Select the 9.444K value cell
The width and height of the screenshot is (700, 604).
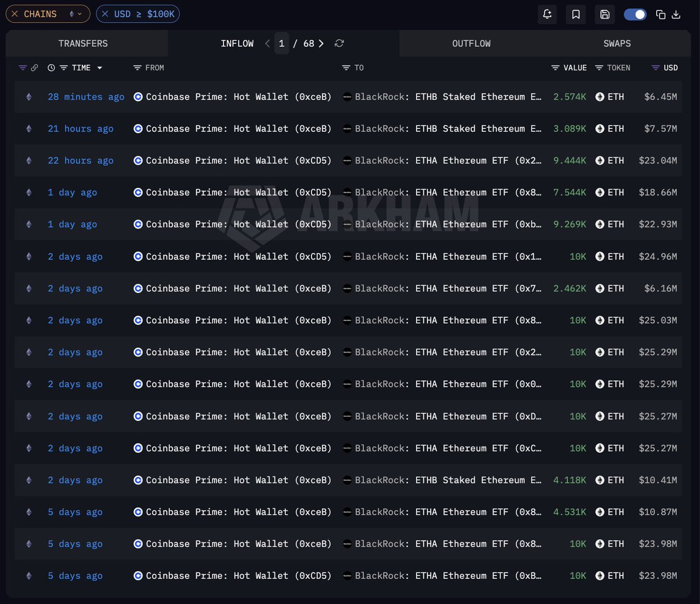point(570,160)
